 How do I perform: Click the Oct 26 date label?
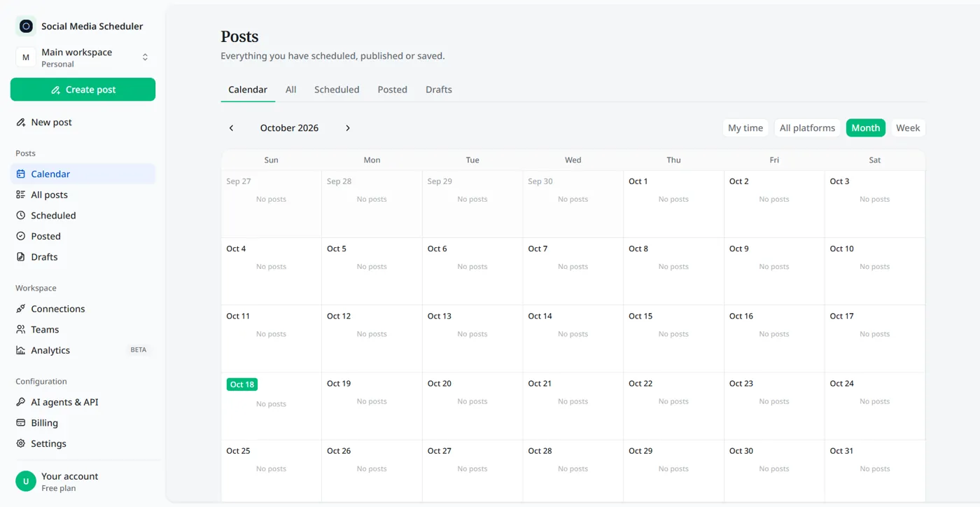click(339, 451)
